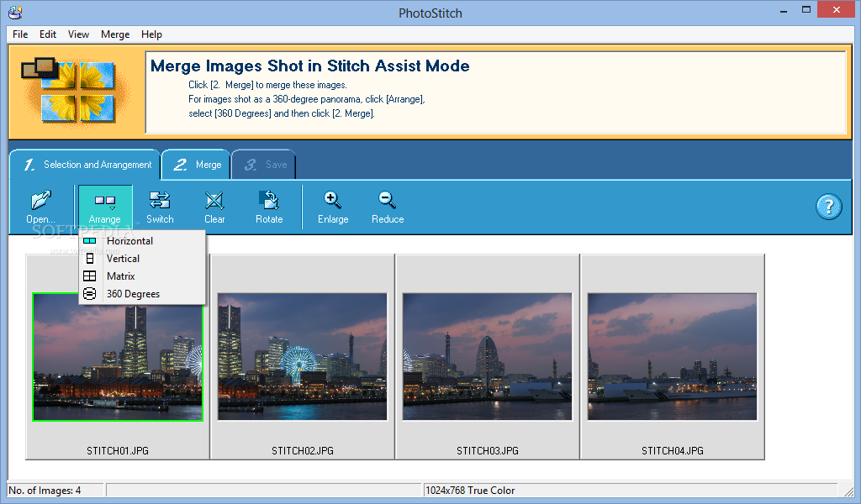Click the Enlarge magnifier icon
The image size is (861, 504).
point(333,200)
